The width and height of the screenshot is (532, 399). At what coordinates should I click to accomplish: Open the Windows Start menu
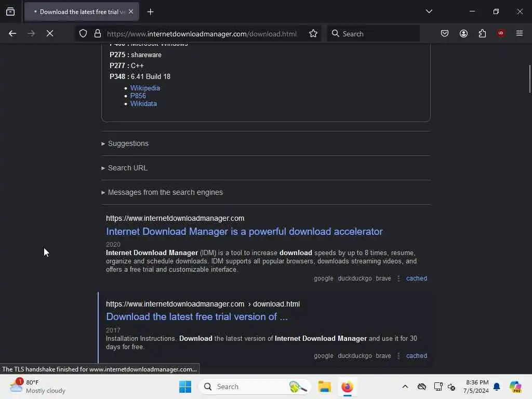pos(185,387)
